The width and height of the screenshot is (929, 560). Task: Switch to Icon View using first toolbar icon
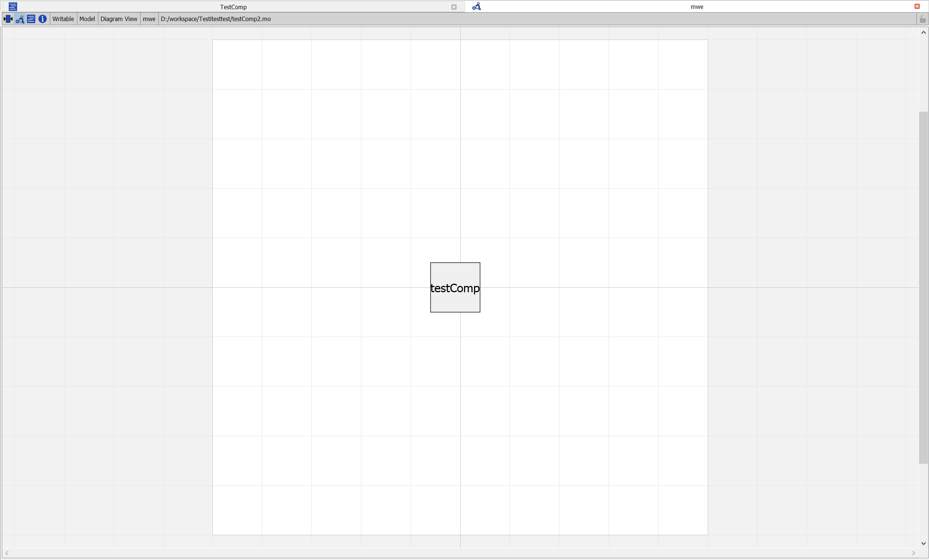[7, 19]
